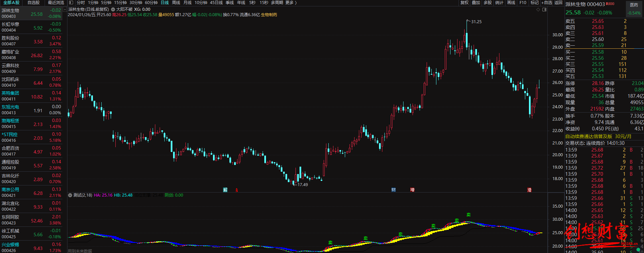Select the 月线 period

[x=187, y=3]
